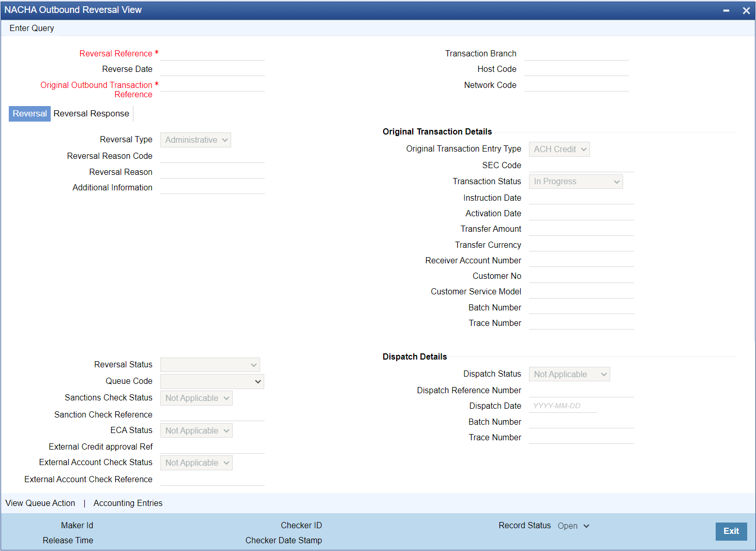Click Enter Query in the toolbar
This screenshot has height=551, width=756.
(32, 28)
